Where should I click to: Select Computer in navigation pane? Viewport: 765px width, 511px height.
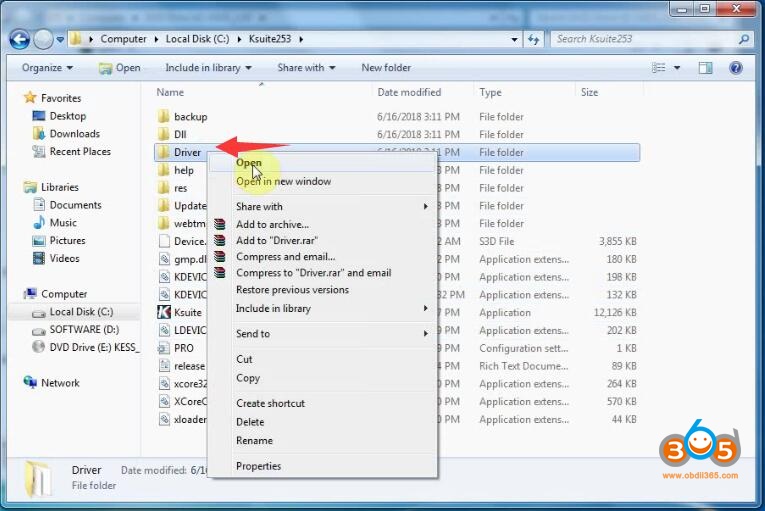point(64,294)
